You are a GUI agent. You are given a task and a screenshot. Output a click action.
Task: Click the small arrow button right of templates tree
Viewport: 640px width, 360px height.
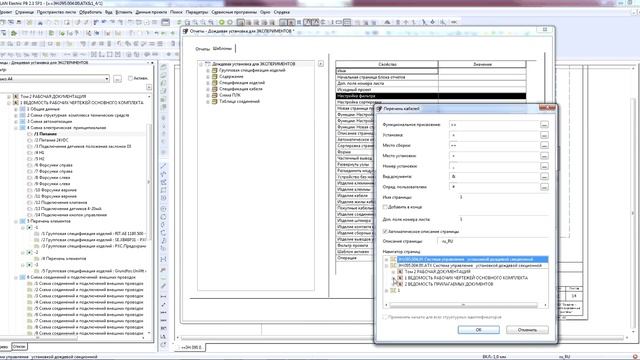(x=321, y=64)
